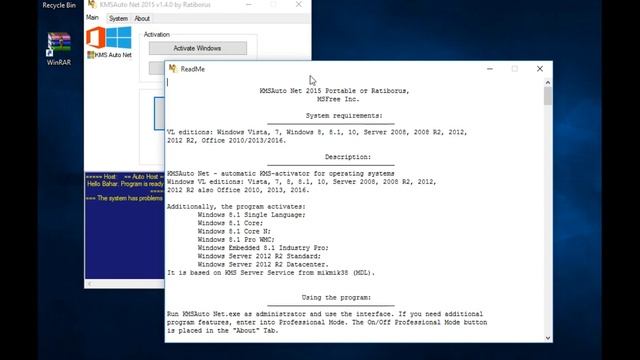Close the ReadMe window

[x=540, y=69]
